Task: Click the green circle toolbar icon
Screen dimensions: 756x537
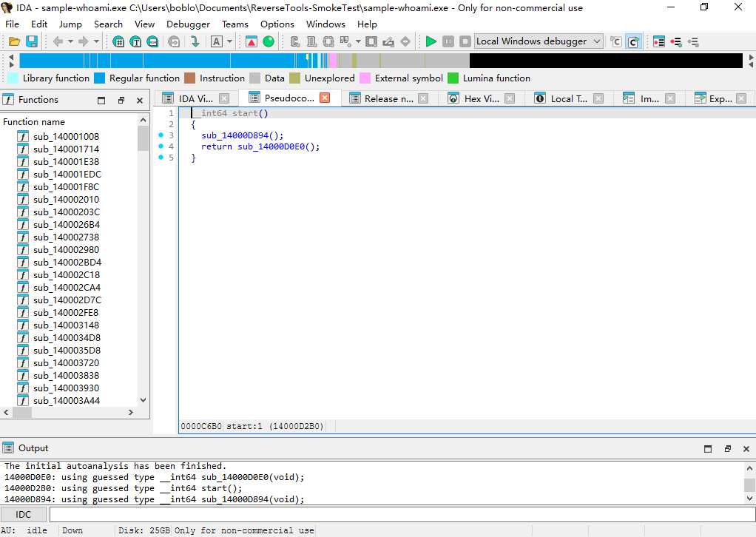Action: point(269,41)
